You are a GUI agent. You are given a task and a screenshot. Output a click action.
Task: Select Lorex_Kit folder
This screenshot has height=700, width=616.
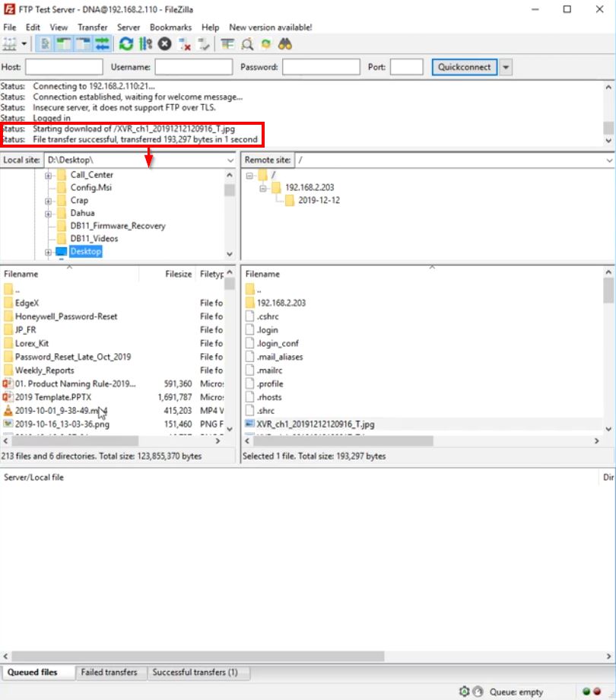point(32,343)
